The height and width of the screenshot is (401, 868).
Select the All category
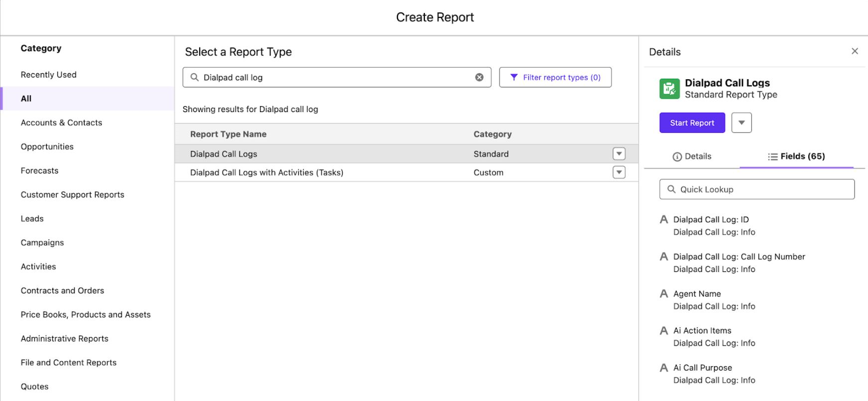(87, 99)
